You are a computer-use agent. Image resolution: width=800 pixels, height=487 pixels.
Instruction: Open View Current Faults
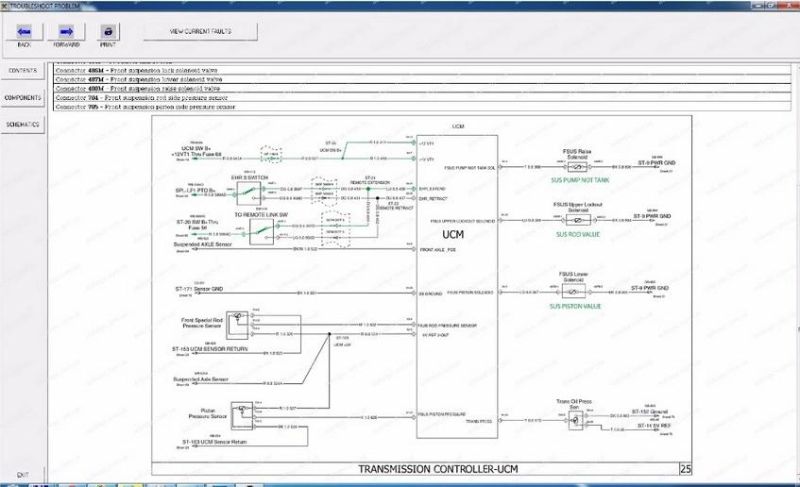coord(201,32)
